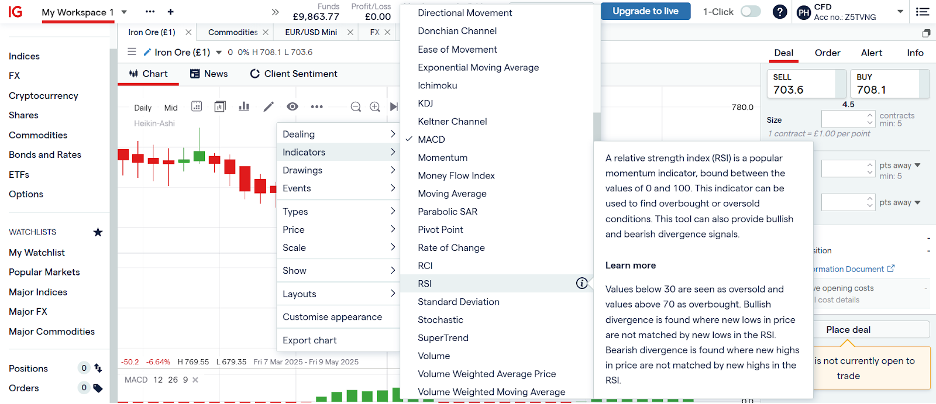
Task: Click the pop-out window icon
Action: pyautogui.click(x=926, y=32)
